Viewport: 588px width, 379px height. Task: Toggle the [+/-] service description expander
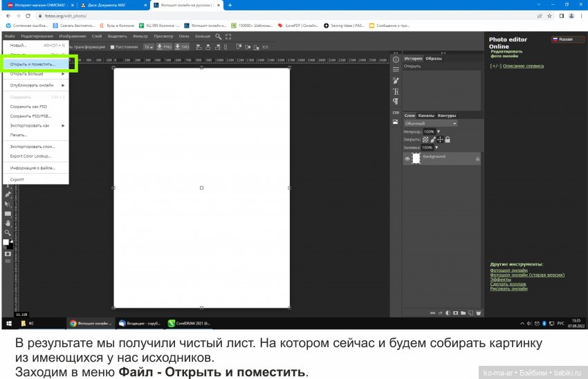tap(495, 66)
